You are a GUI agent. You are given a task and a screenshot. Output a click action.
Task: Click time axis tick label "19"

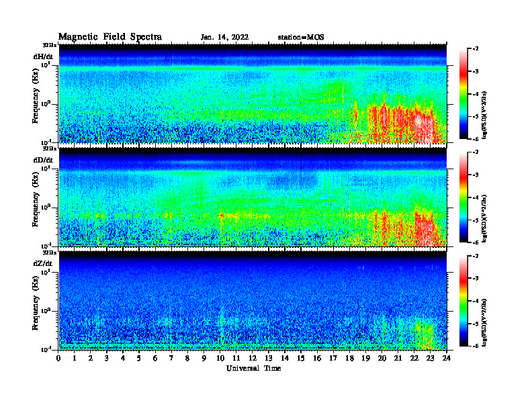coord(365,358)
